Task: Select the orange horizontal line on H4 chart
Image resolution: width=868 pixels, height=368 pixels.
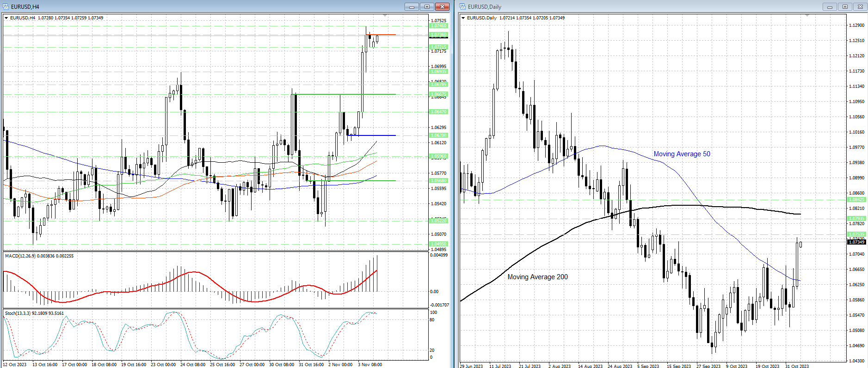Action: [381, 35]
